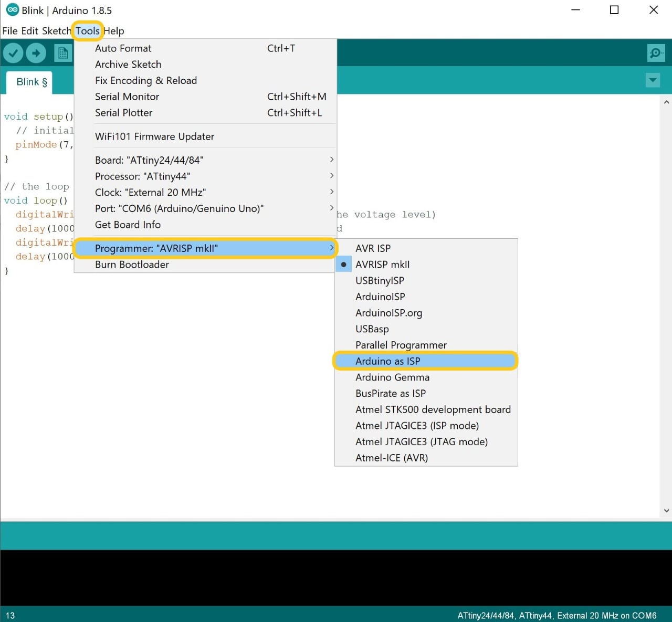Image resolution: width=672 pixels, height=622 pixels.
Task: Select ArduinoISP programmer
Action: click(426, 297)
